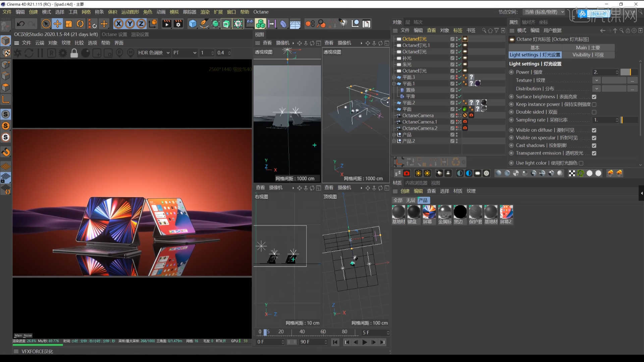Click the Octane settings gear icon
This screenshot has height=362, width=644.
(x=63, y=53)
